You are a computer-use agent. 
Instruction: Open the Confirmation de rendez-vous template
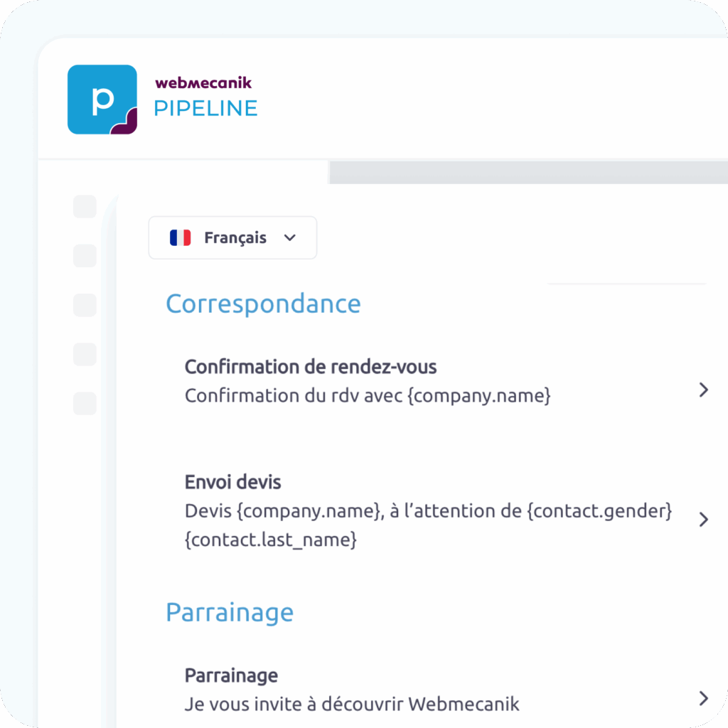click(311, 367)
